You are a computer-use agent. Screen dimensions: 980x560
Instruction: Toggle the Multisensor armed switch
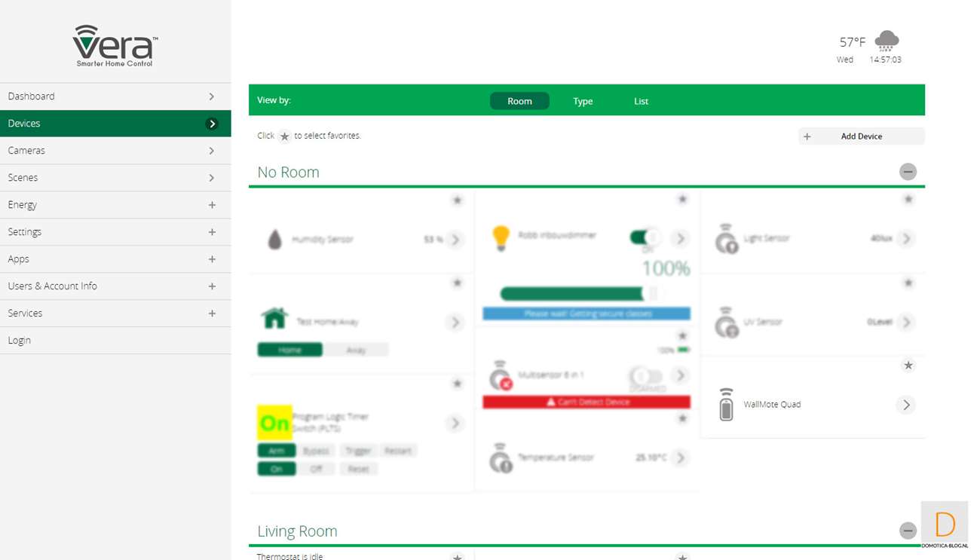coord(646,375)
